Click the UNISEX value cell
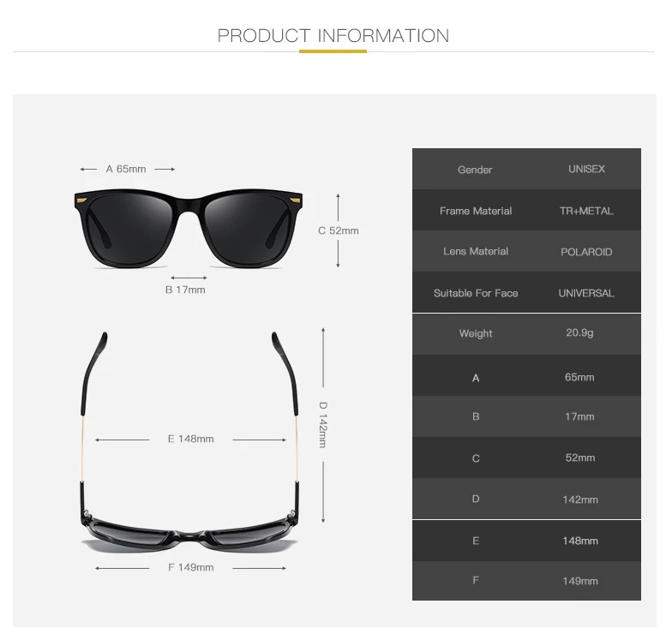The image size is (672, 640). pos(586,169)
